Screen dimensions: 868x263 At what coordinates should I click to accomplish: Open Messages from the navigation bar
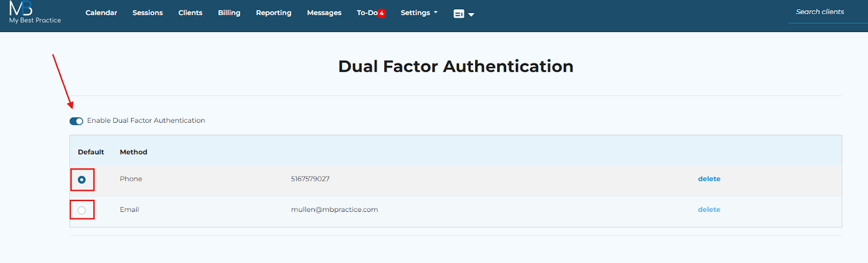point(324,12)
